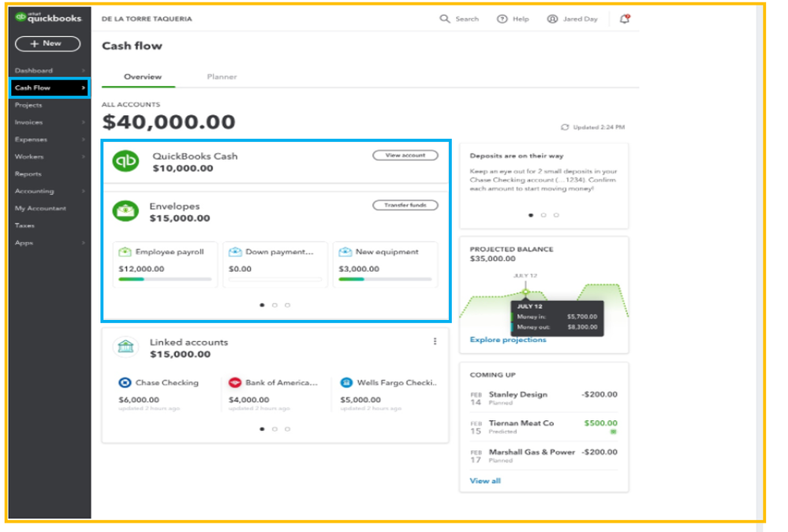The image size is (788, 532).
Task: Click the Chase Checking bank logo
Action: [125, 382]
